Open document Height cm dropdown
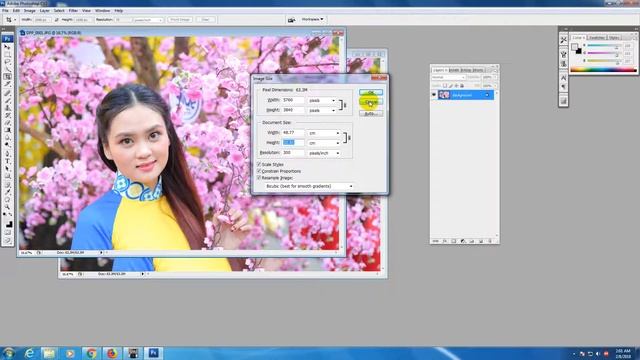640x360 pixels. (x=324, y=143)
